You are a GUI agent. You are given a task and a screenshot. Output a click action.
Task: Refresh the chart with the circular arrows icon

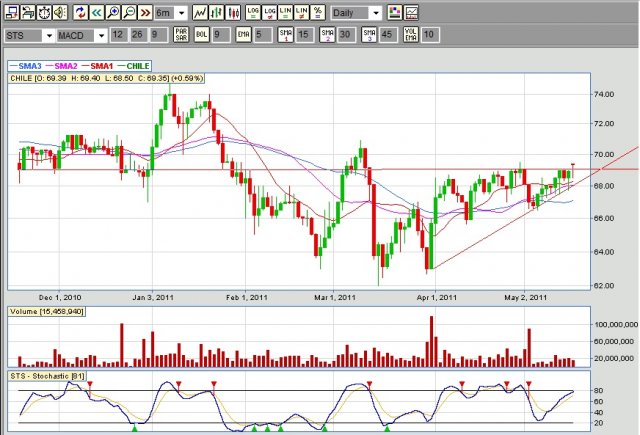coord(80,13)
